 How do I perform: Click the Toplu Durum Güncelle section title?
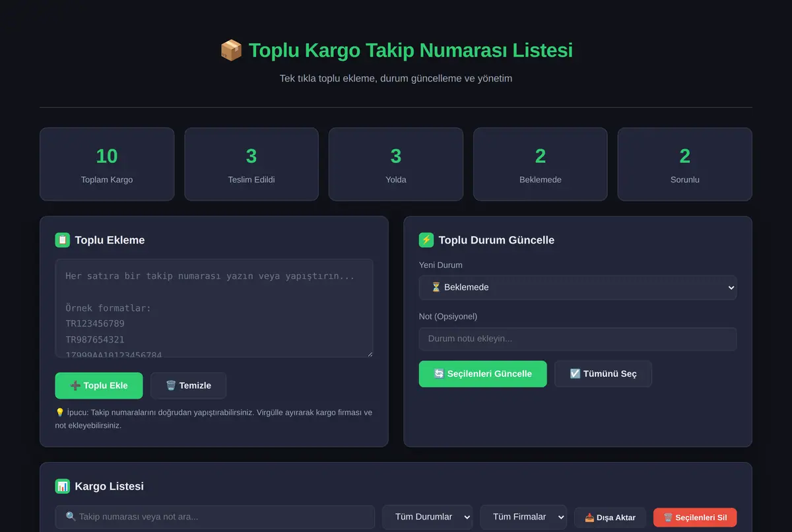point(496,240)
